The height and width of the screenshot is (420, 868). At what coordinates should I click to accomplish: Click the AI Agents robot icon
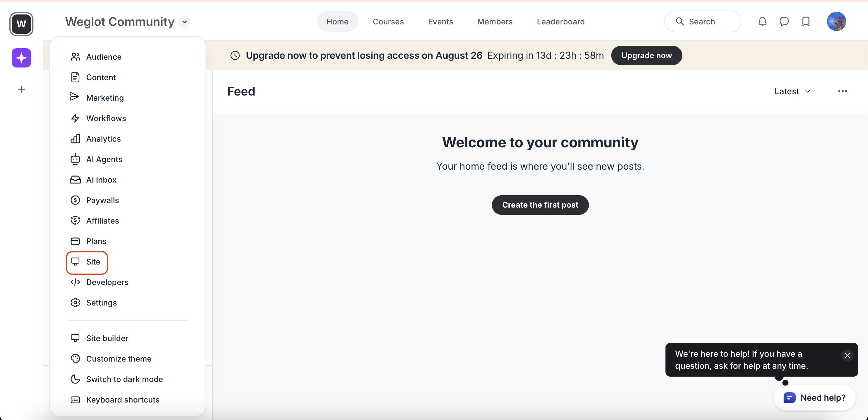(75, 159)
